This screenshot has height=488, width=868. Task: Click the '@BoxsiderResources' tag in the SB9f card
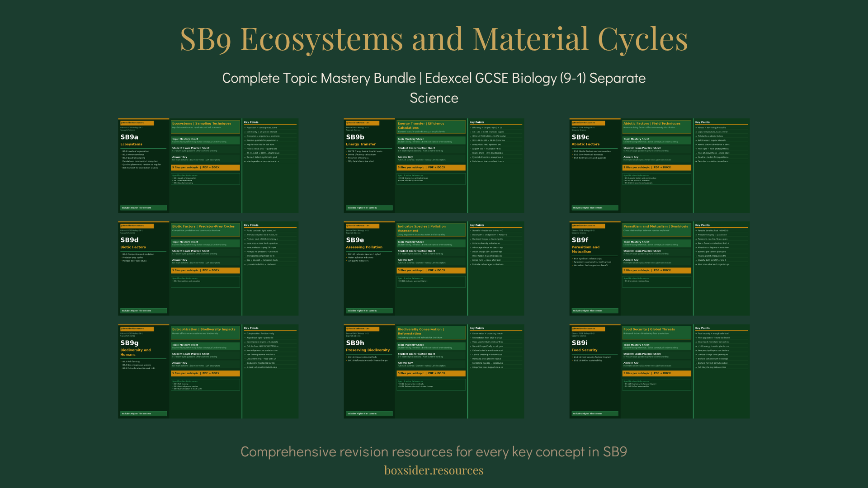588,226
